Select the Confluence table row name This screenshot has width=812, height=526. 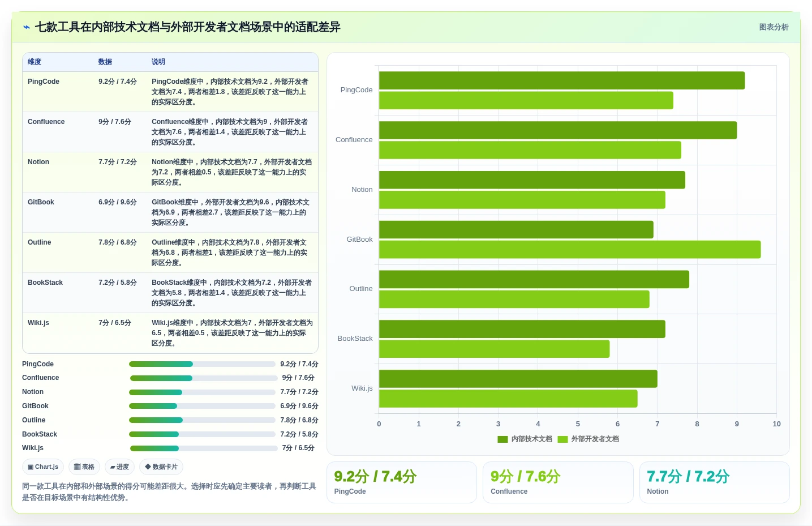[46, 122]
